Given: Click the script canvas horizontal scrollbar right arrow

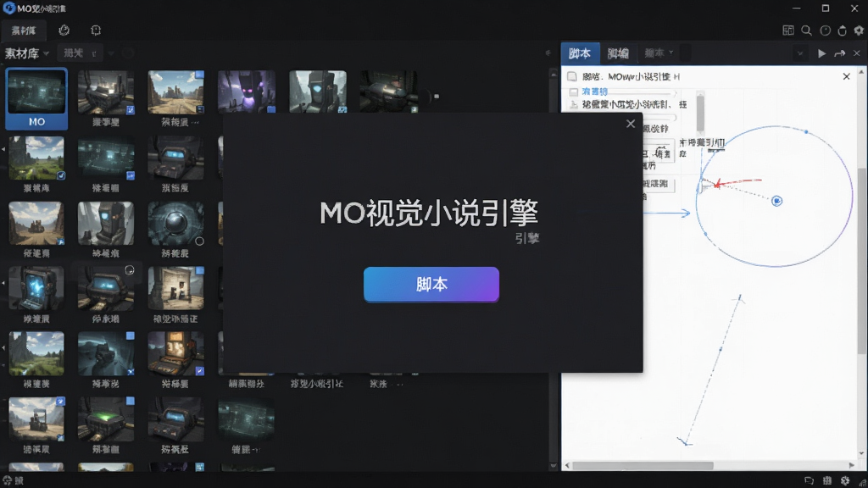Looking at the screenshot, I should pos(852,465).
